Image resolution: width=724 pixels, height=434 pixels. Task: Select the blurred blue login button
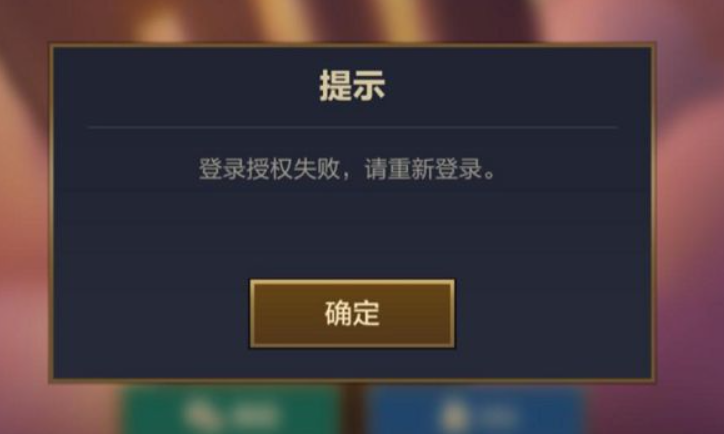click(477, 410)
